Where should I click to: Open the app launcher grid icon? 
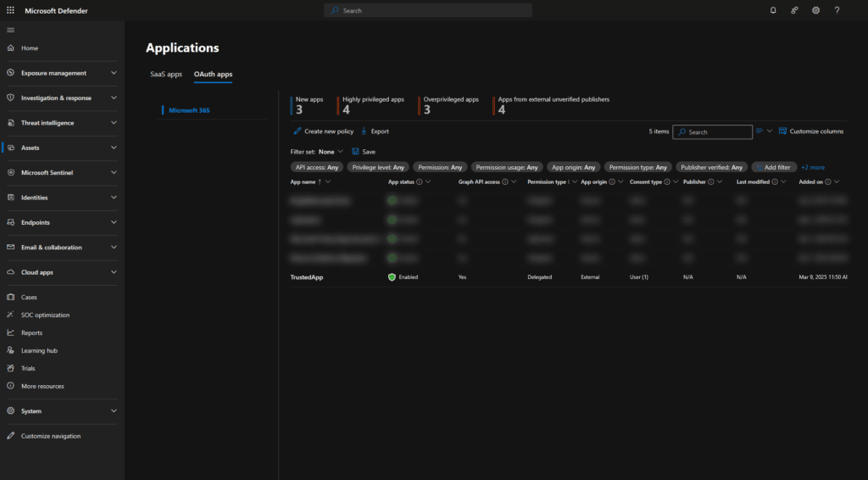[10, 10]
